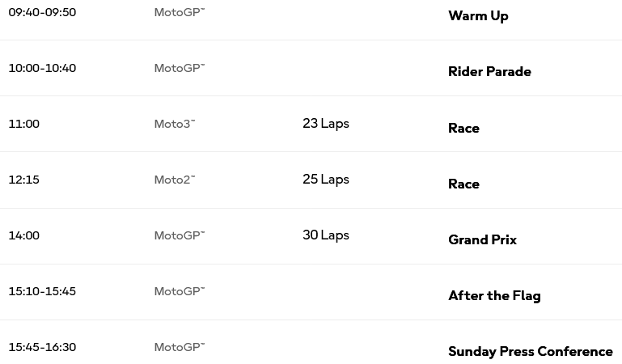Click the 09:40-09:50 time slot
This screenshot has width=622, height=364.
click(42, 12)
